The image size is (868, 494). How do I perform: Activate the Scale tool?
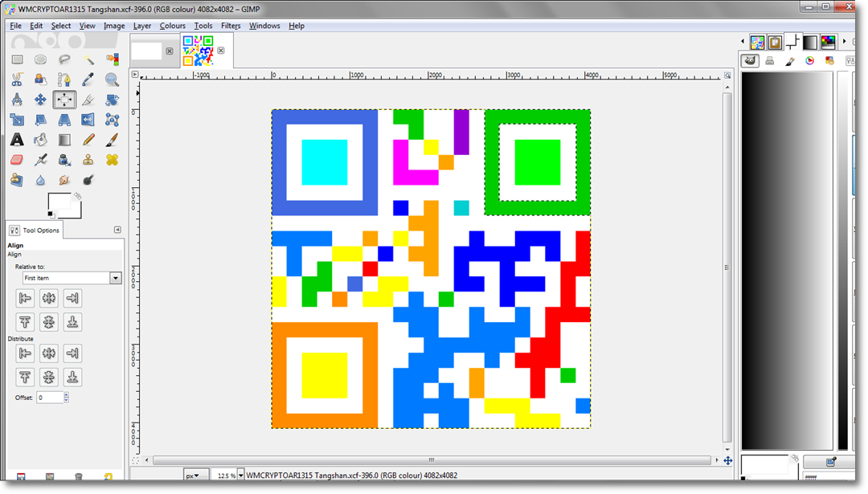(x=17, y=120)
